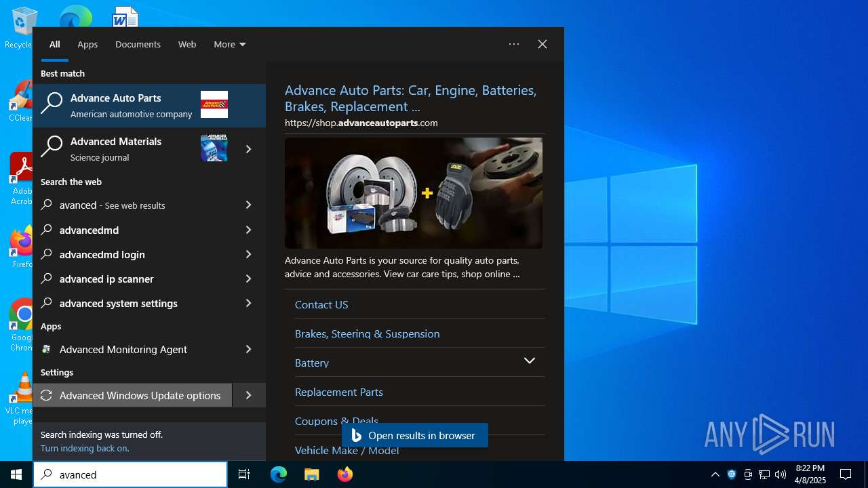Open the Vehicle Make / Model link
This screenshot has width=868, height=488.
click(347, 450)
